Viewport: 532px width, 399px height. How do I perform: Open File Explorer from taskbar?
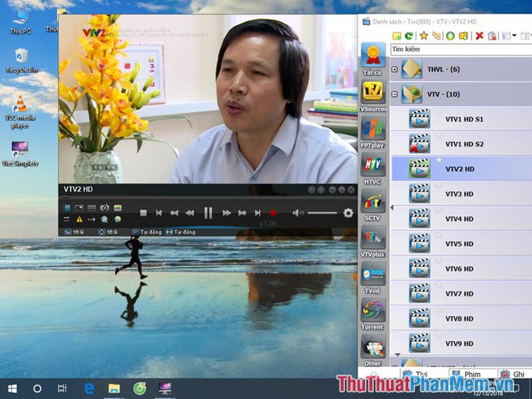[x=114, y=388]
